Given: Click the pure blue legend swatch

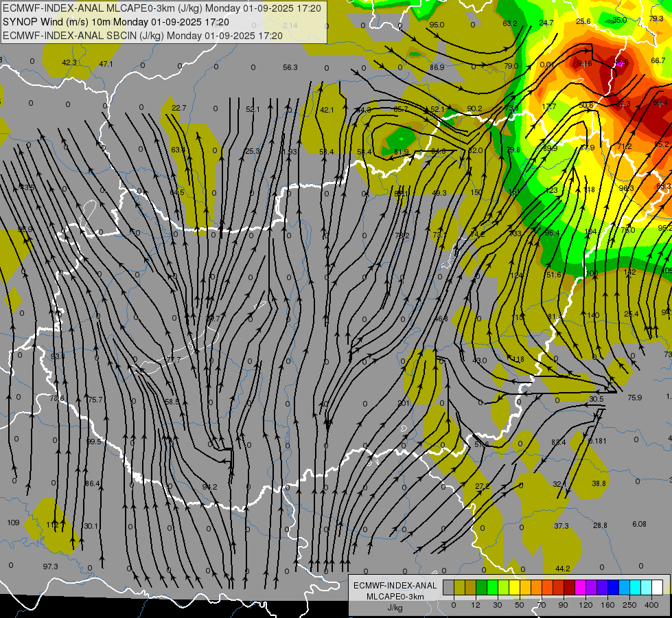Looking at the screenshot, I should tap(613, 587).
